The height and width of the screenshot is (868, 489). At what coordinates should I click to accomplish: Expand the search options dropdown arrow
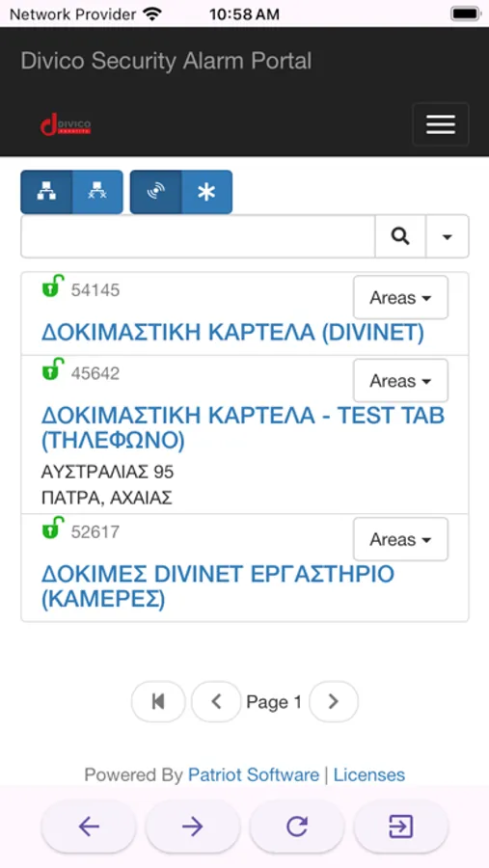click(447, 236)
